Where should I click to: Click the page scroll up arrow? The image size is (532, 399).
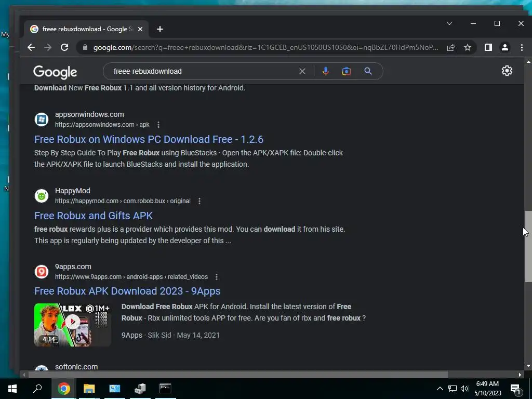point(528,62)
